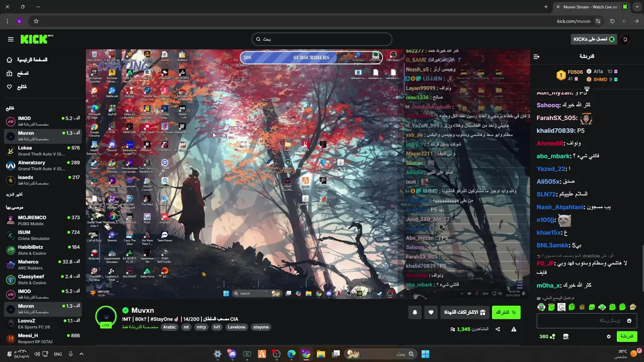The image size is (644, 362).
Task: Open the IMOD channel under Following
Action: coord(43,121)
